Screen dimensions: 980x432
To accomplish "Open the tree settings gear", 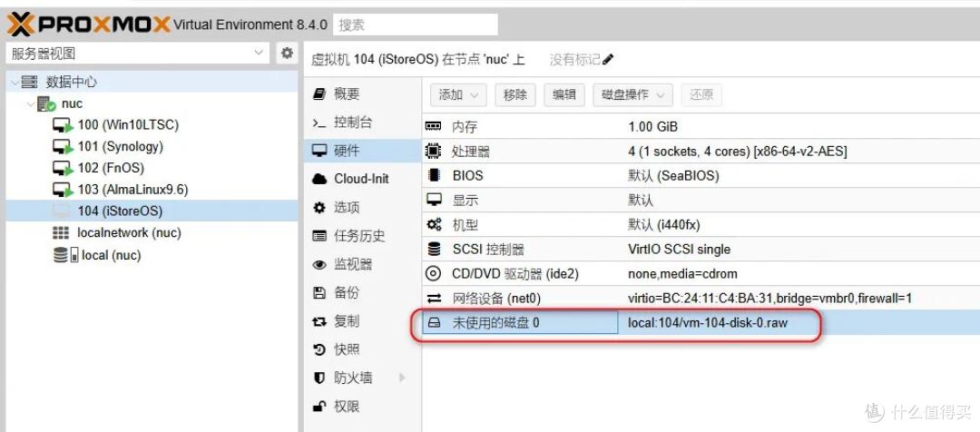I will pos(287,54).
